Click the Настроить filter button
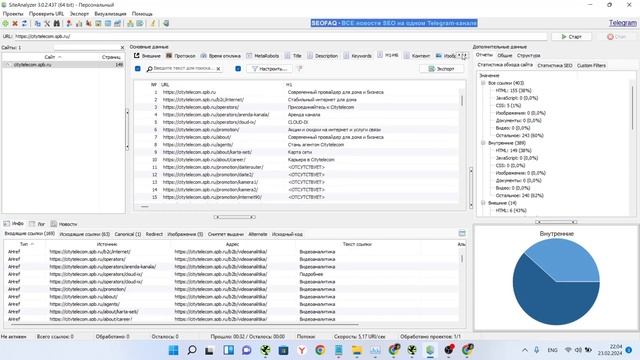The width and height of the screenshot is (640, 360). tap(269, 69)
